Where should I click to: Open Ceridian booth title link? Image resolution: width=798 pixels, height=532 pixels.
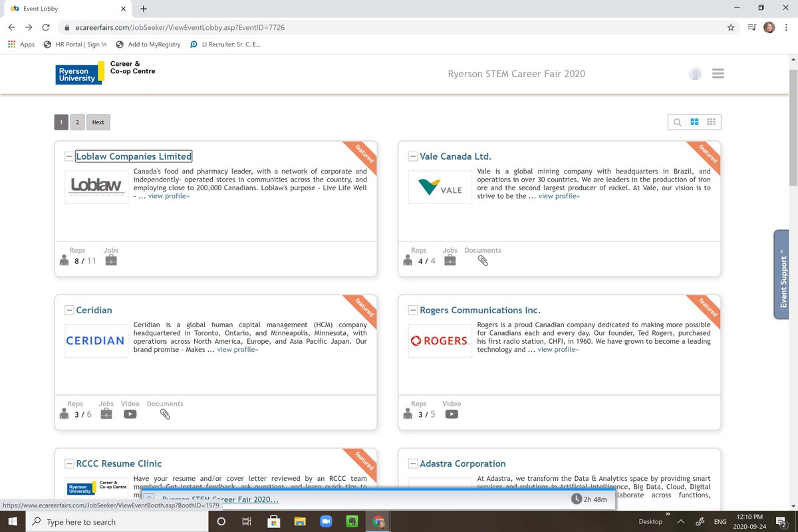click(x=94, y=311)
